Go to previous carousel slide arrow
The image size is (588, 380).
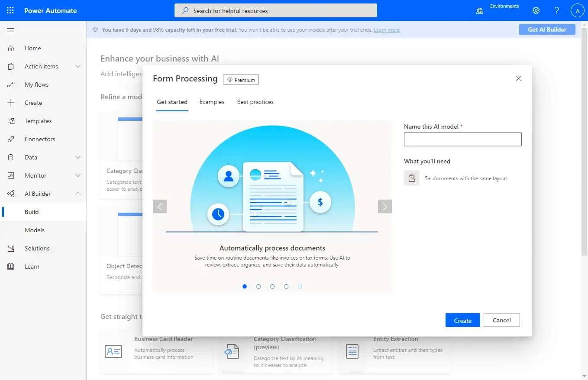pos(160,206)
